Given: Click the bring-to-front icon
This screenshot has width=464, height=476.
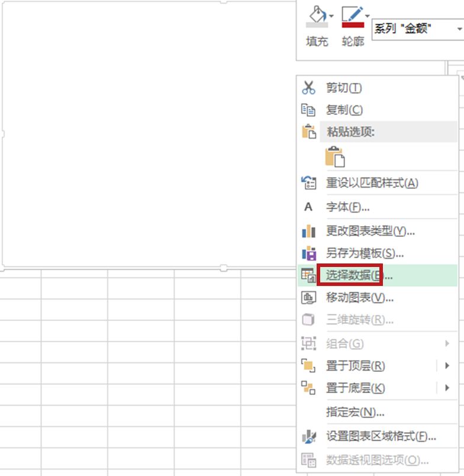Looking at the screenshot, I should (x=308, y=365).
